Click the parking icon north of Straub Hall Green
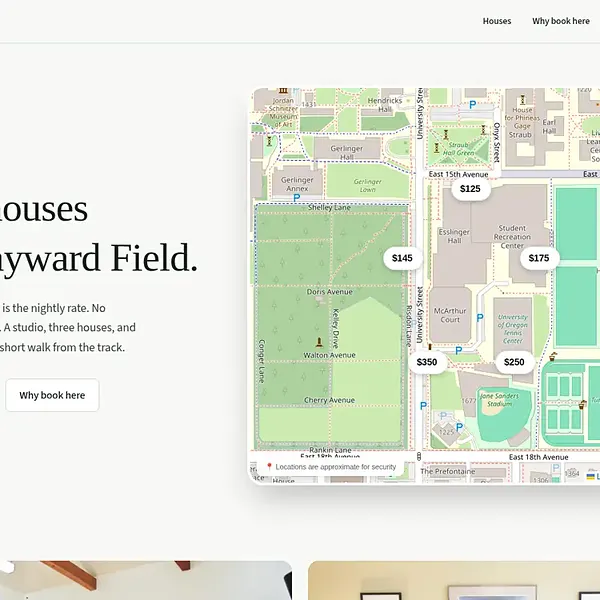600x600 pixels. point(473,104)
